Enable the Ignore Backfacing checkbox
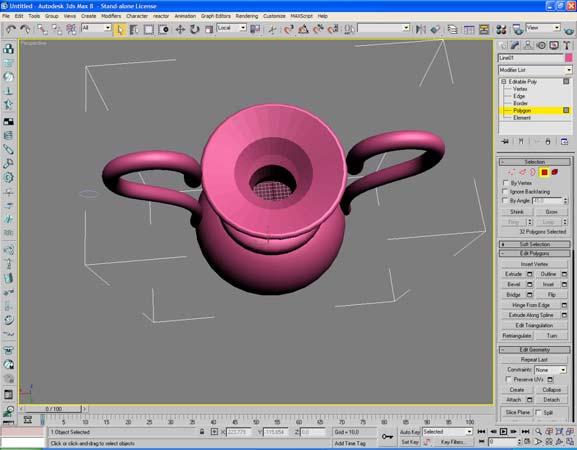This screenshot has height=450, width=577. point(505,192)
